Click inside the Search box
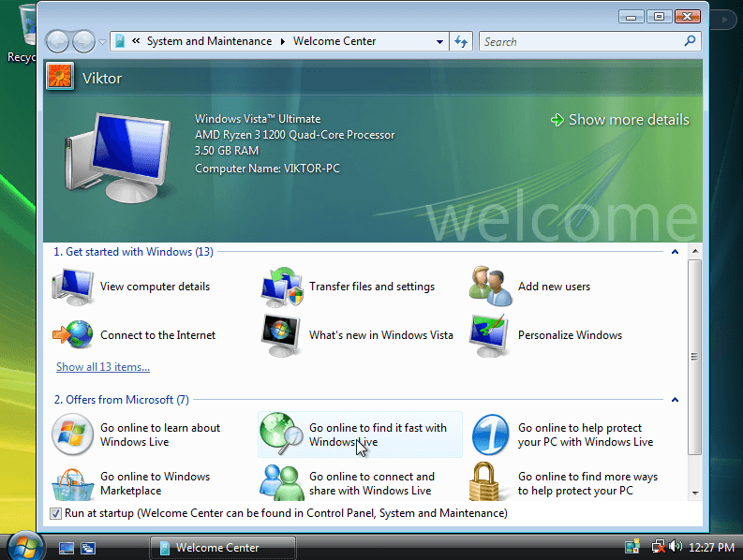 click(581, 41)
